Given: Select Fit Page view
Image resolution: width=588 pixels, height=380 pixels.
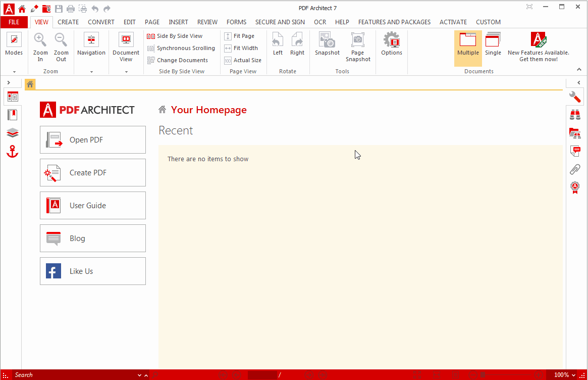Looking at the screenshot, I should pyautogui.click(x=239, y=36).
